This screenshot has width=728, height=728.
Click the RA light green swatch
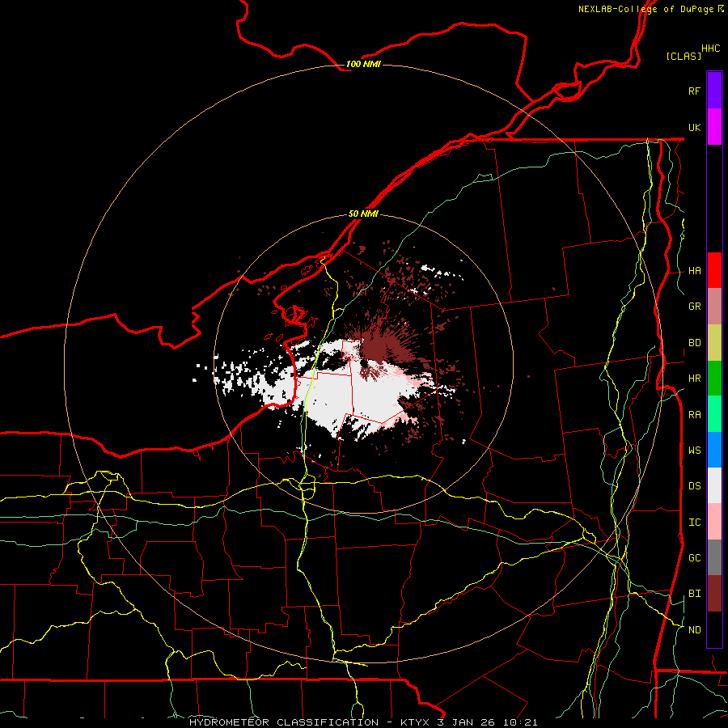714,414
